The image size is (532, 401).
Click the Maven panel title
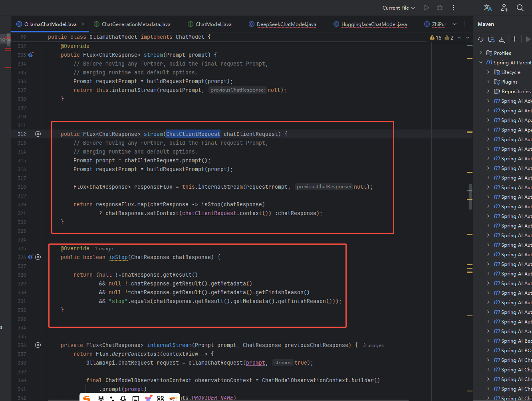coord(486,24)
